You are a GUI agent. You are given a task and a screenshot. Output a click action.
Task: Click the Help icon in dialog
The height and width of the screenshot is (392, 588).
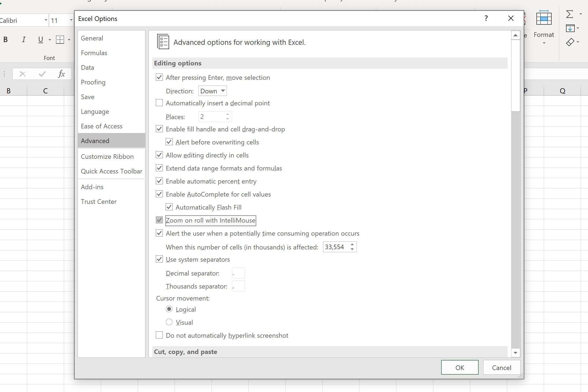486,18
